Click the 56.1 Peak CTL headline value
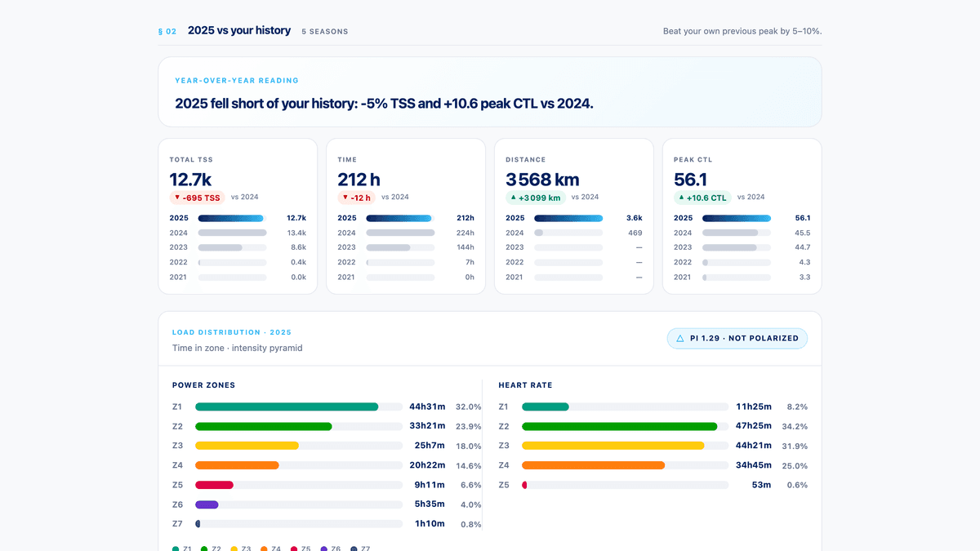 pos(691,180)
